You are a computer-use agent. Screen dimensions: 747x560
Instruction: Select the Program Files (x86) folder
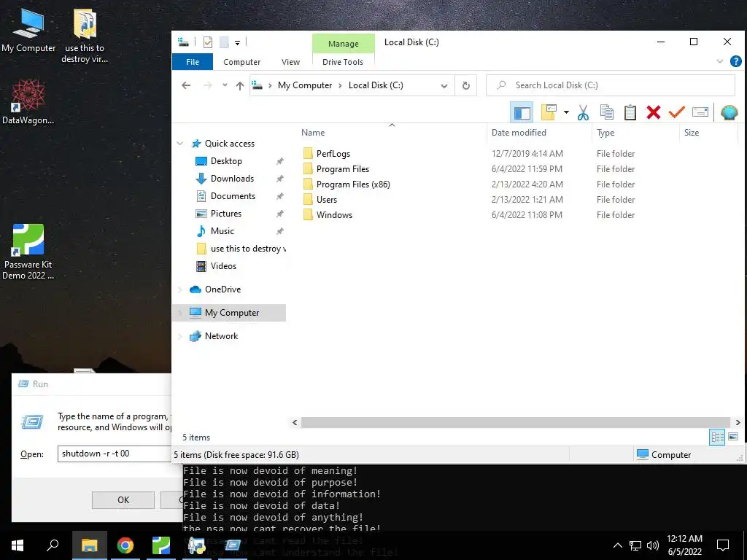click(x=353, y=184)
